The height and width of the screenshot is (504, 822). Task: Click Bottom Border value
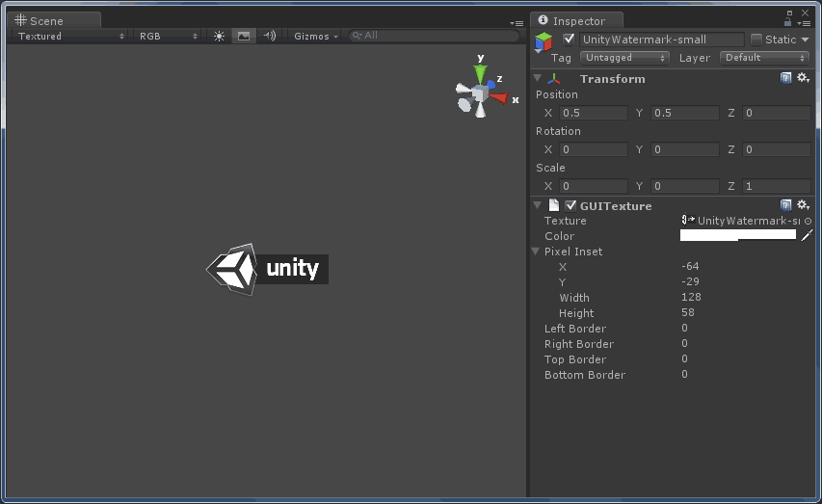tap(684, 375)
